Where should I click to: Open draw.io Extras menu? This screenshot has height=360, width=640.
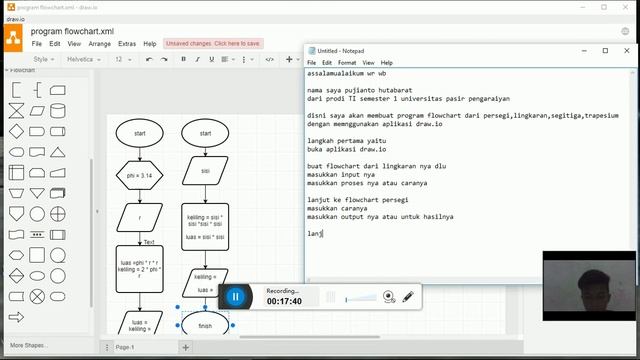click(127, 44)
